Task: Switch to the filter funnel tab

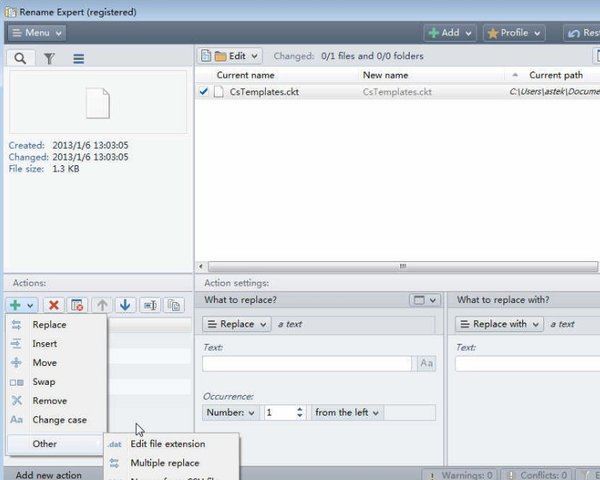Action: 49,59
